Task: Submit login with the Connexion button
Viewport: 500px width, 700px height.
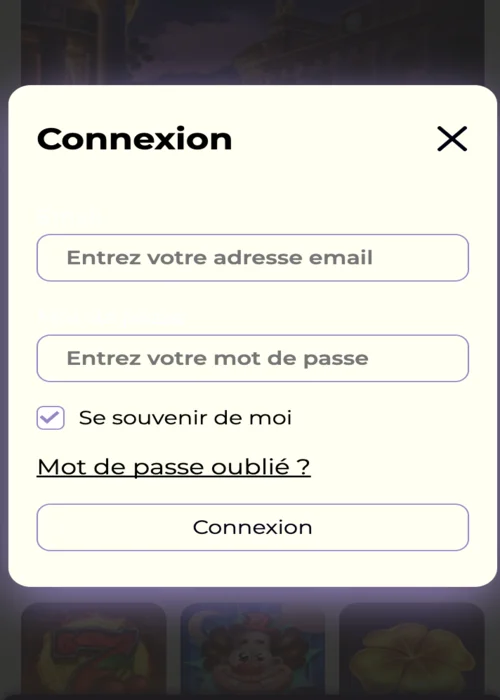Action: click(x=253, y=527)
